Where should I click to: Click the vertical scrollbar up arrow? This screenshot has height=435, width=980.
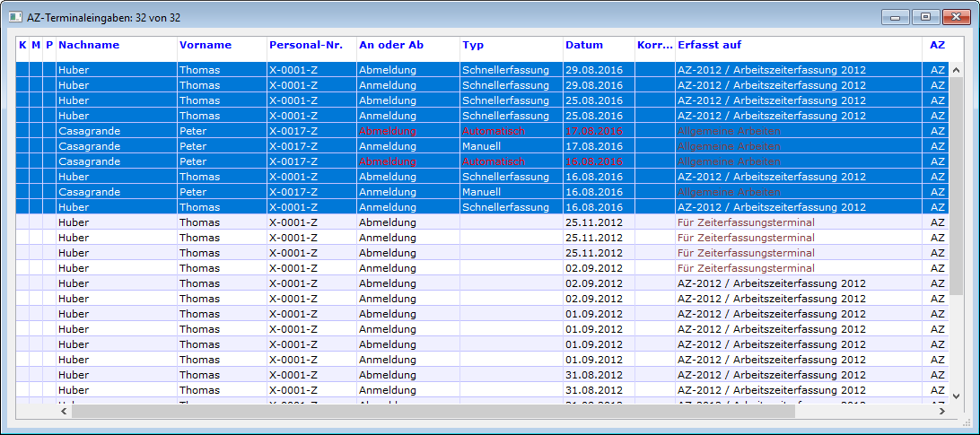(956, 69)
